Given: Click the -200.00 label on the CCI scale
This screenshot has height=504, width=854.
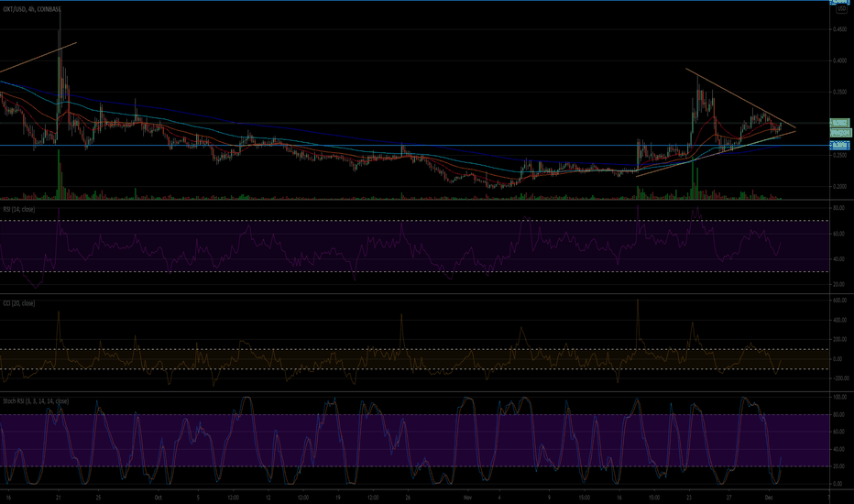Looking at the screenshot, I should click(839, 378).
